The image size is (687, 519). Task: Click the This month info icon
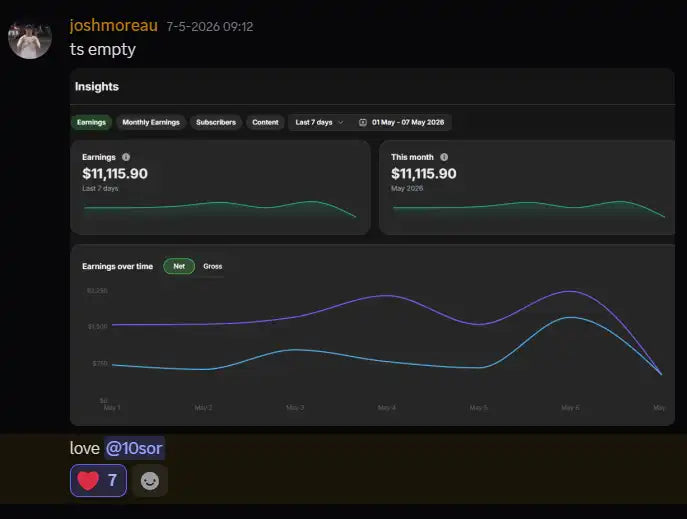pyautogui.click(x=444, y=157)
